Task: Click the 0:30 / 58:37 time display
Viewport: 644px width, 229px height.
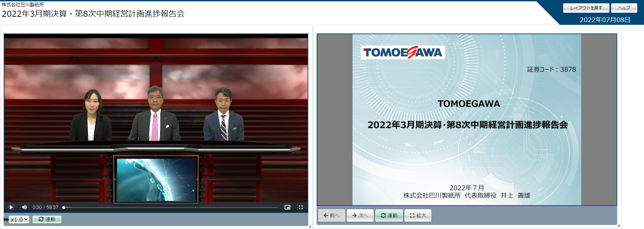Action: [x=46, y=207]
